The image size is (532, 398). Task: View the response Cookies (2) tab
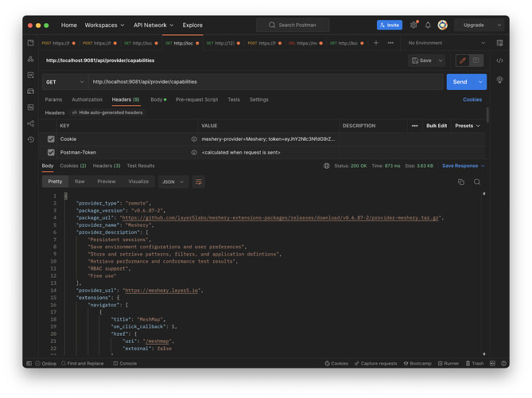[73, 166]
